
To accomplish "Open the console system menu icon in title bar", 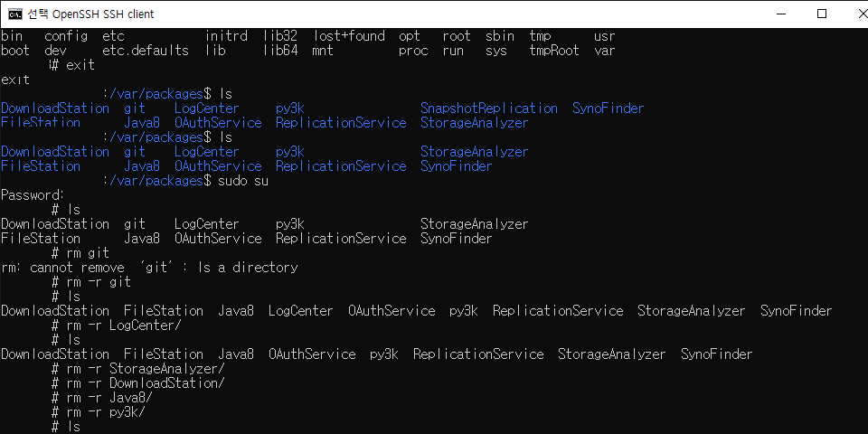I will coord(15,14).
